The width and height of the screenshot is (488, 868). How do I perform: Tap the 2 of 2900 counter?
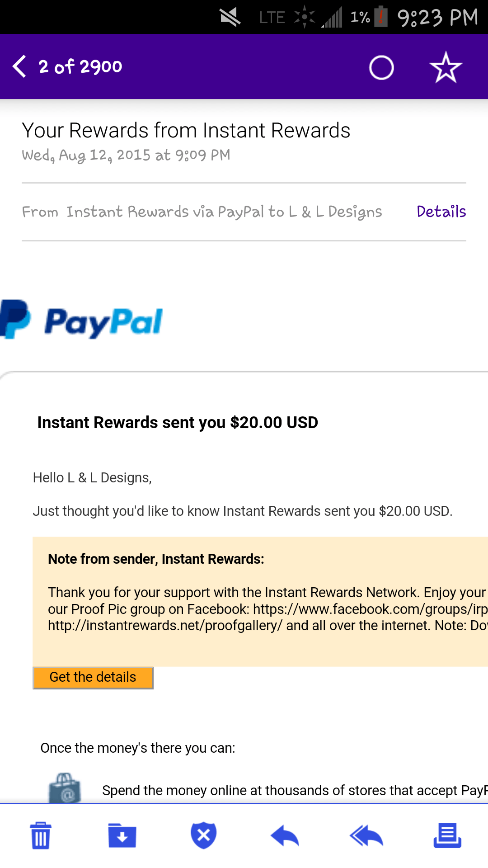[x=80, y=67]
